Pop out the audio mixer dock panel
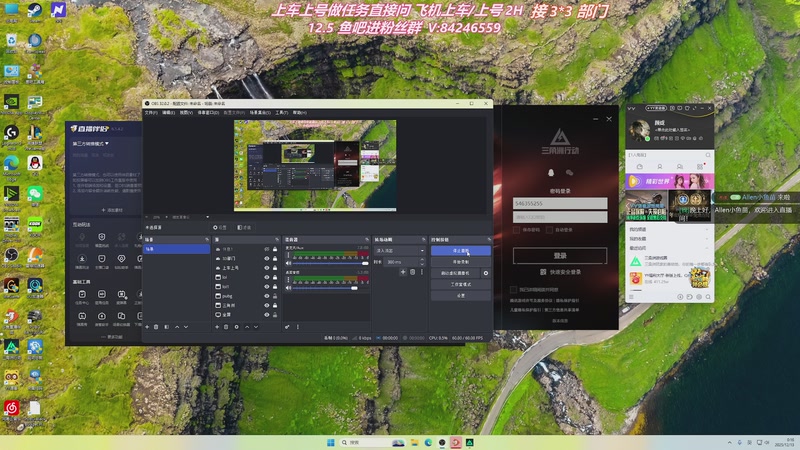The height and width of the screenshot is (450, 800). click(367, 239)
